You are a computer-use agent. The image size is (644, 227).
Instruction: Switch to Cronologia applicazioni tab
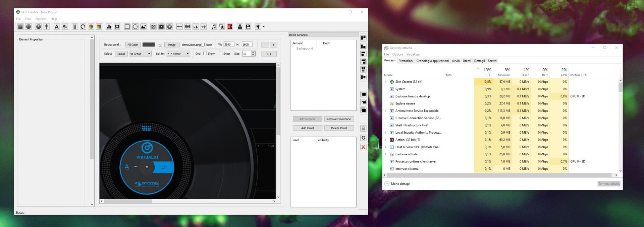433,61
